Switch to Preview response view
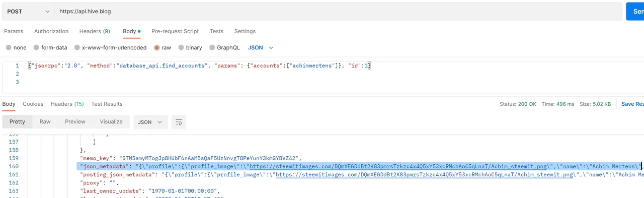This screenshot has height=198, width=644. click(x=75, y=122)
